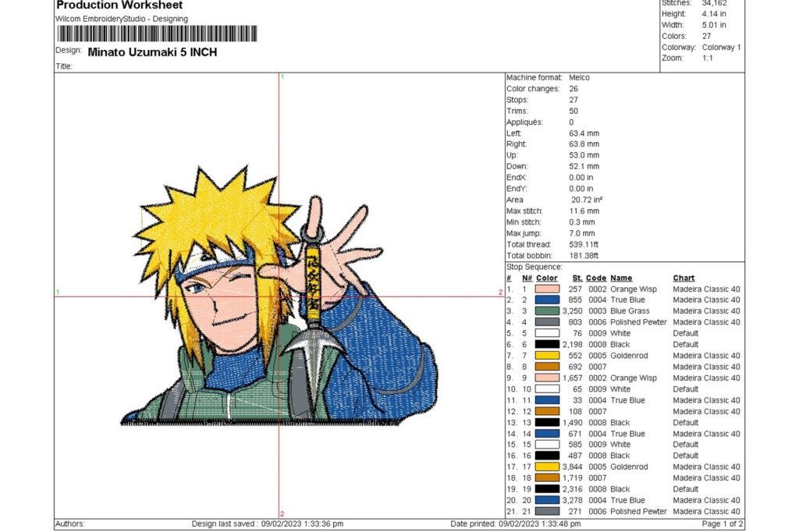
Task: Click the Total bobbin value '181.38ft'
Action: coord(584,256)
